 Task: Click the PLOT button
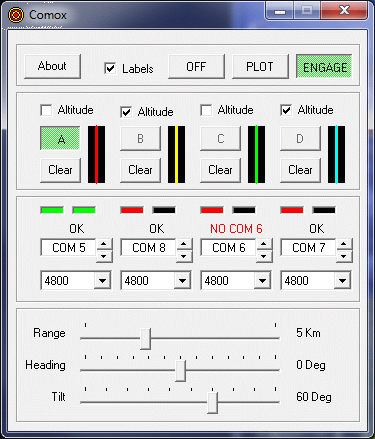tap(260, 67)
